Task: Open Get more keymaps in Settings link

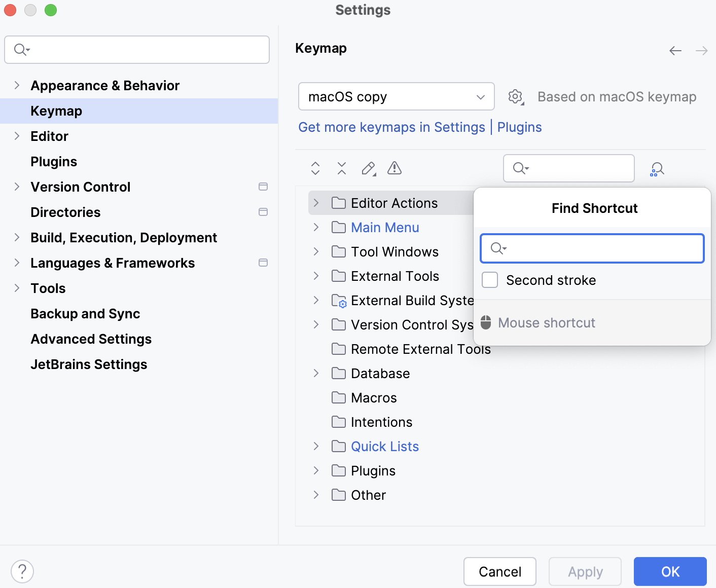Action: pyautogui.click(x=391, y=127)
